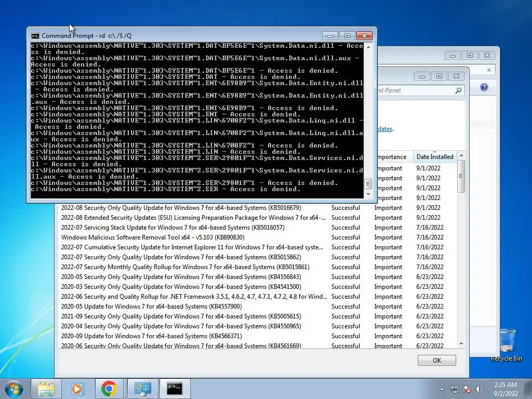Select Security Only update KB5015862 row
Viewport: 532px width, 399px height.
coord(257,257)
